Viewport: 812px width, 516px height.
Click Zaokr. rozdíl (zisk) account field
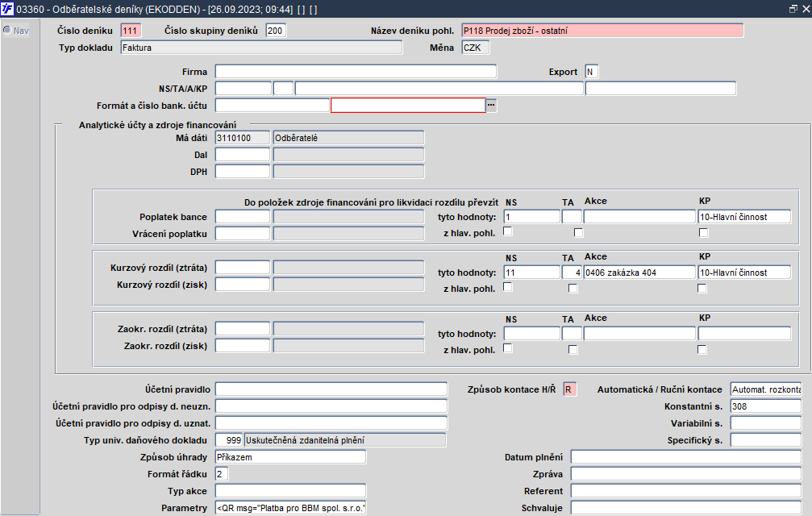pyautogui.click(x=243, y=346)
